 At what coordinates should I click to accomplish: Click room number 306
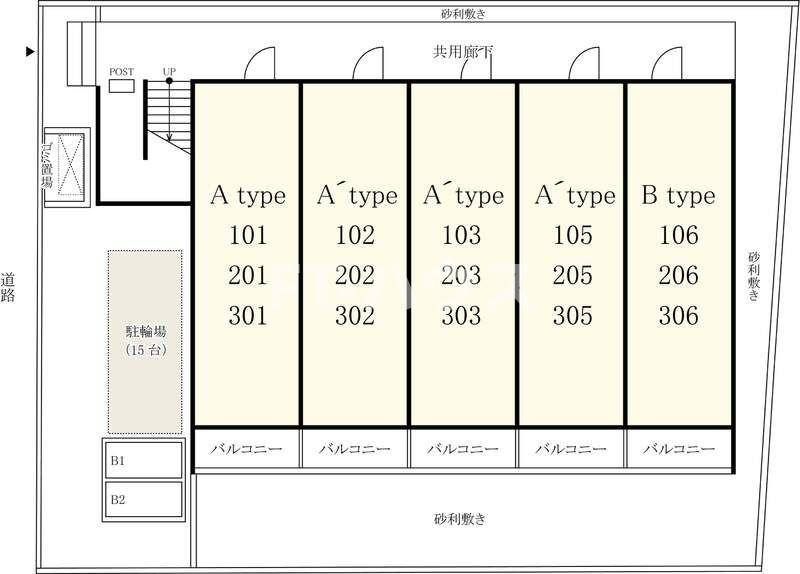coord(679,315)
